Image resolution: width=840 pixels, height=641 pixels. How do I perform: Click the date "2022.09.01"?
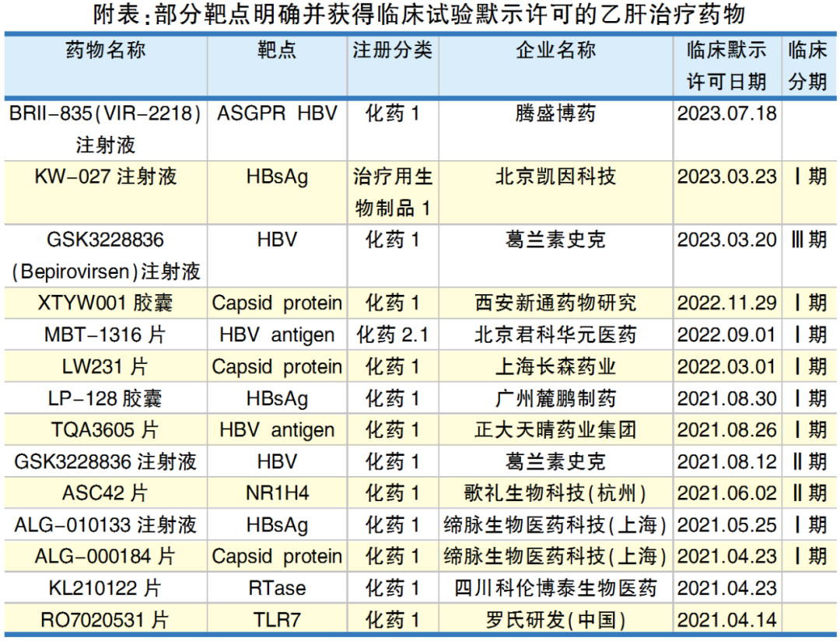point(726,335)
